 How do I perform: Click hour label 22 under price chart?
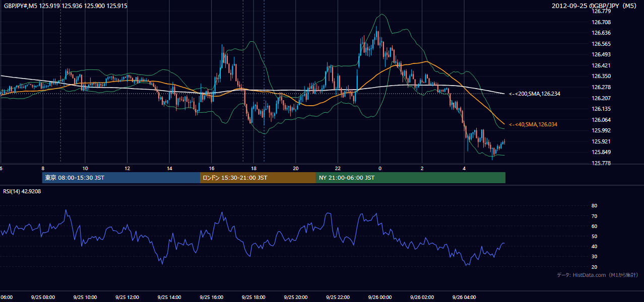pyautogui.click(x=338, y=168)
